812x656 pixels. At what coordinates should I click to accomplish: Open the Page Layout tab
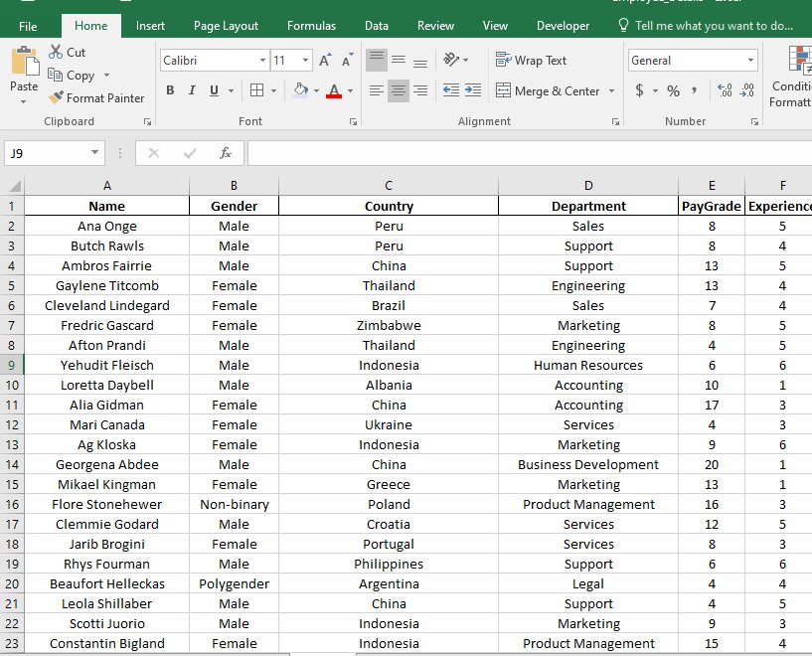pos(226,26)
